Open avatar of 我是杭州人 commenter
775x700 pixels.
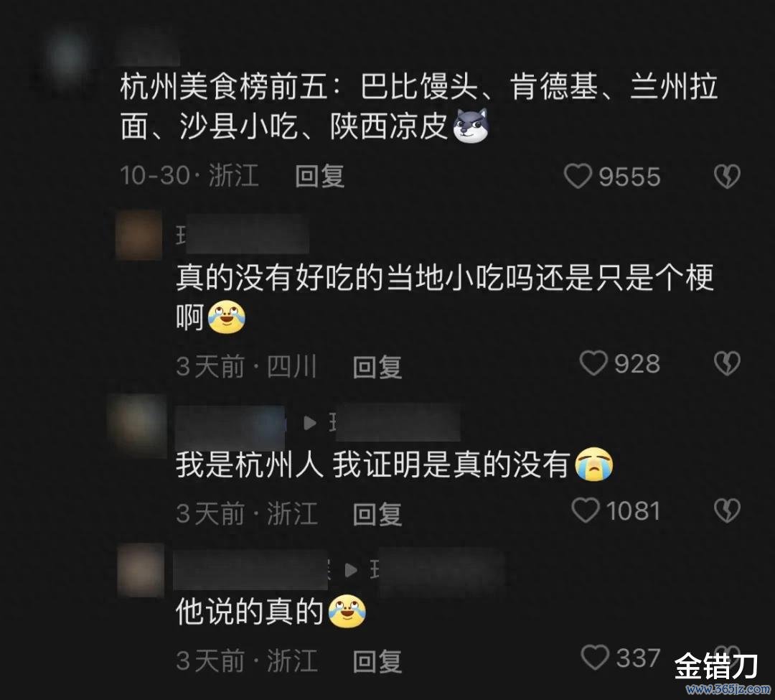click(138, 425)
